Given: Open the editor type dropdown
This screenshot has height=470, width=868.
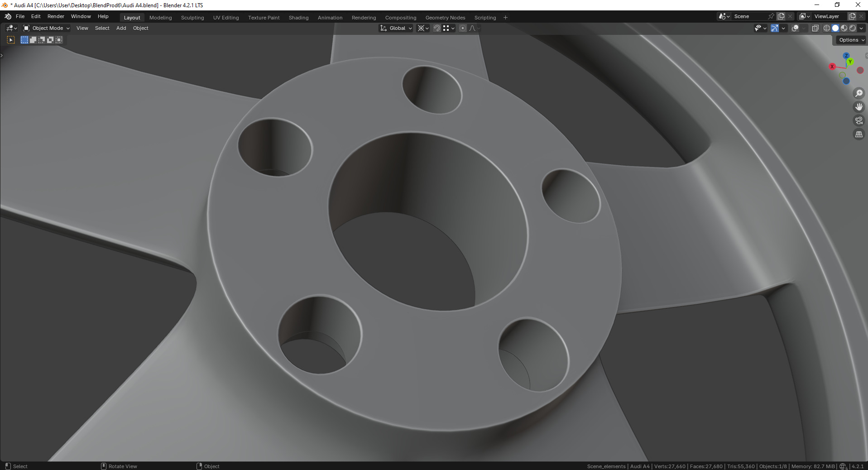Looking at the screenshot, I should coord(12,28).
